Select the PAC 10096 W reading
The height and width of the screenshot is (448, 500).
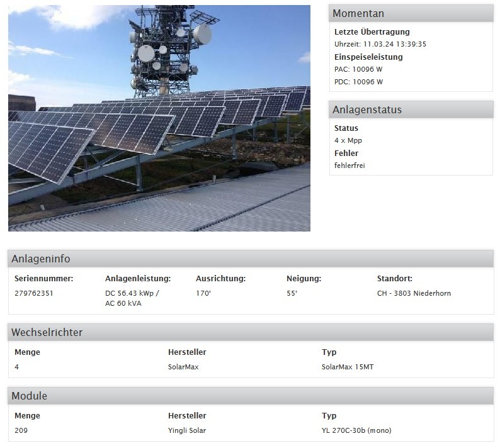[x=358, y=69]
